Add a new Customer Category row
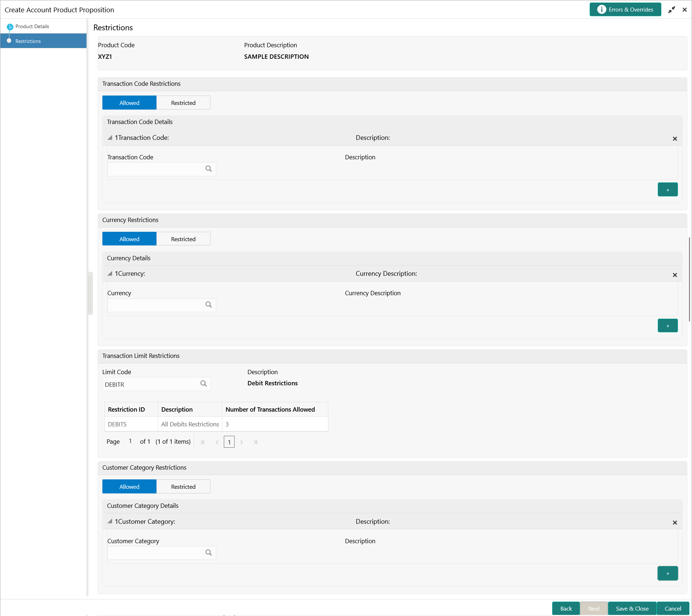The image size is (692, 616). (667, 573)
